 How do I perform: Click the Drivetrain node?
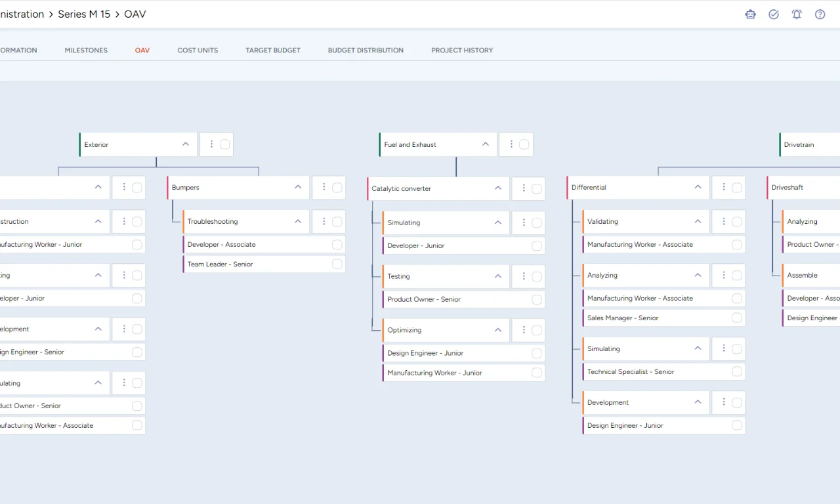799,144
